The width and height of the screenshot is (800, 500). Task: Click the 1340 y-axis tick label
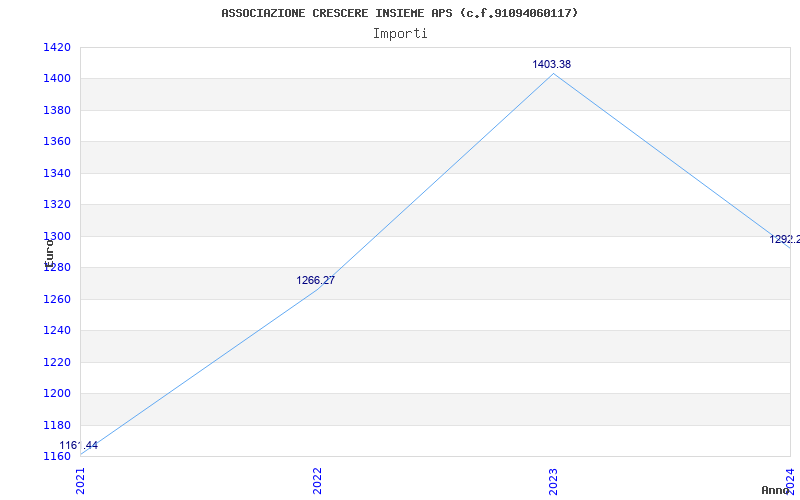(x=57, y=173)
